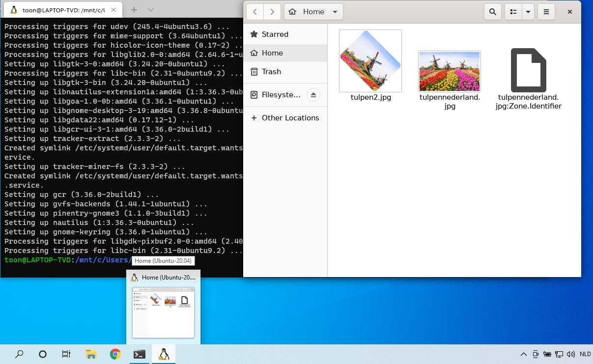This screenshot has width=593, height=364.
Task: Select the terminal tab toon@LAPTOP-TVD
Action: click(x=64, y=10)
